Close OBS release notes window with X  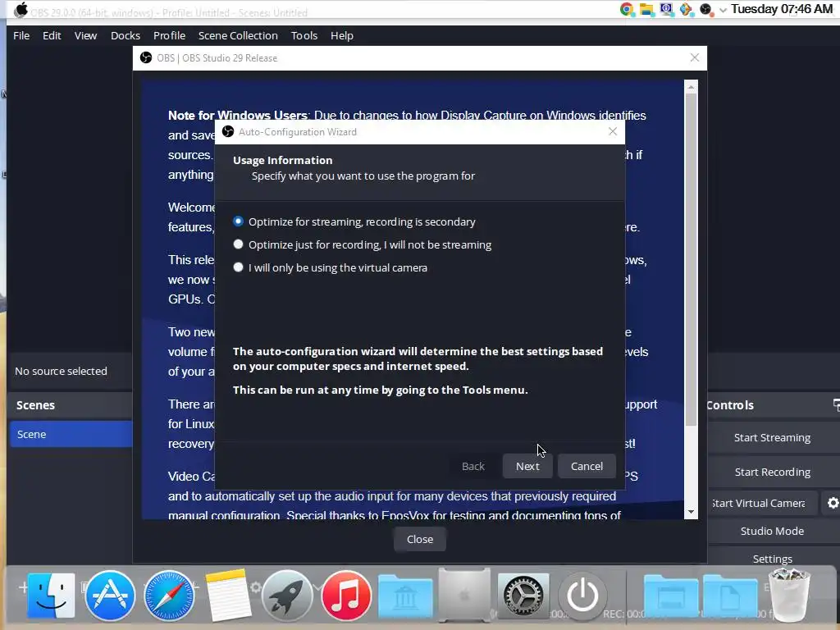(x=694, y=57)
